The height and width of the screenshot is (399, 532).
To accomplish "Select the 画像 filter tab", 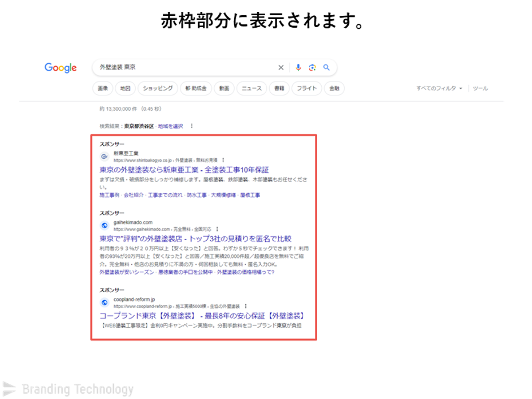I will pyautogui.click(x=103, y=88).
